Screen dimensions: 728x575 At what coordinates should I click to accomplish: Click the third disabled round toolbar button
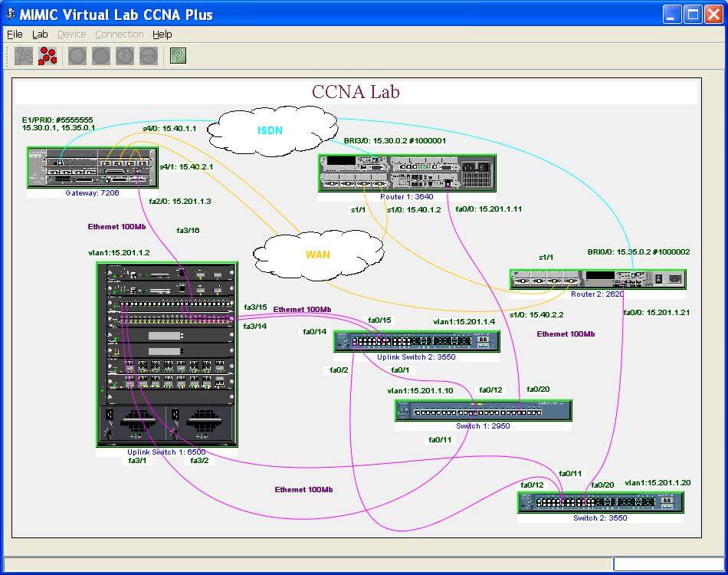tap(124, 56)
